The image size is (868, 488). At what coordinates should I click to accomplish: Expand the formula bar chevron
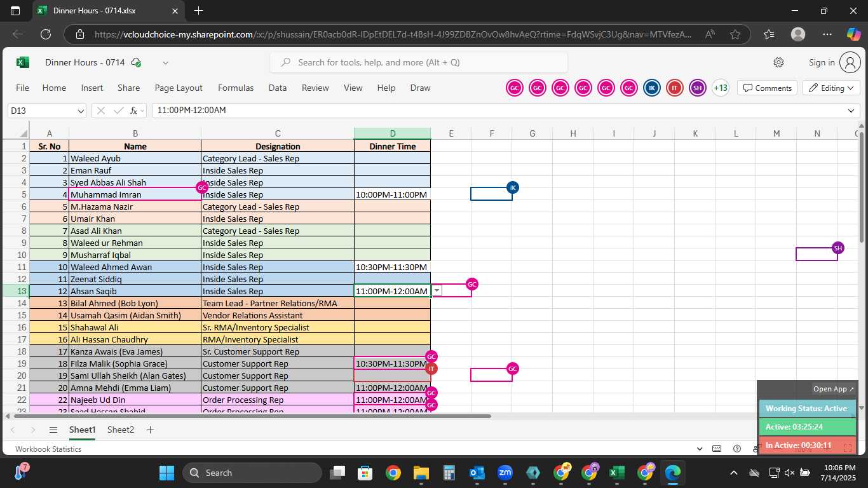[x=851, y=111]
